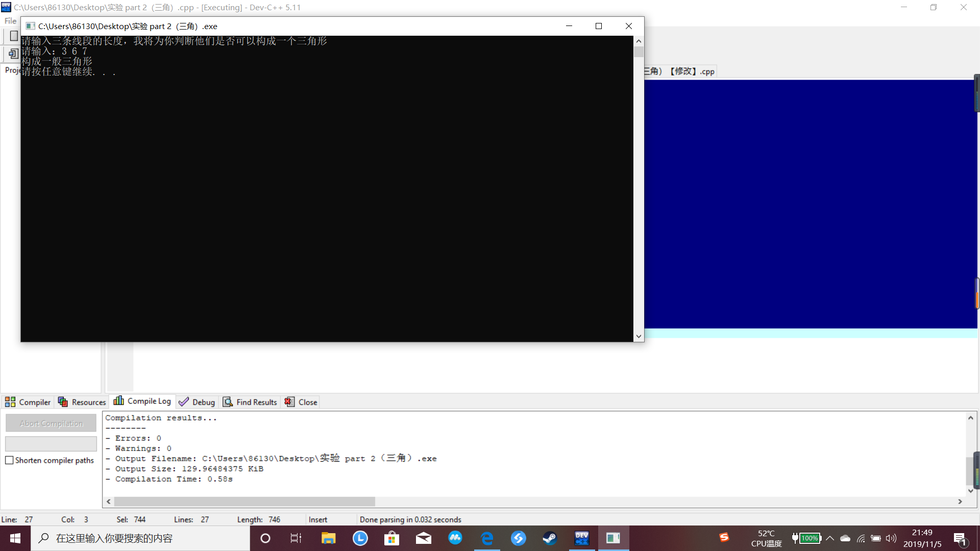Open the File menu
This screenshot has height=551, width=980.
point(10,21)
